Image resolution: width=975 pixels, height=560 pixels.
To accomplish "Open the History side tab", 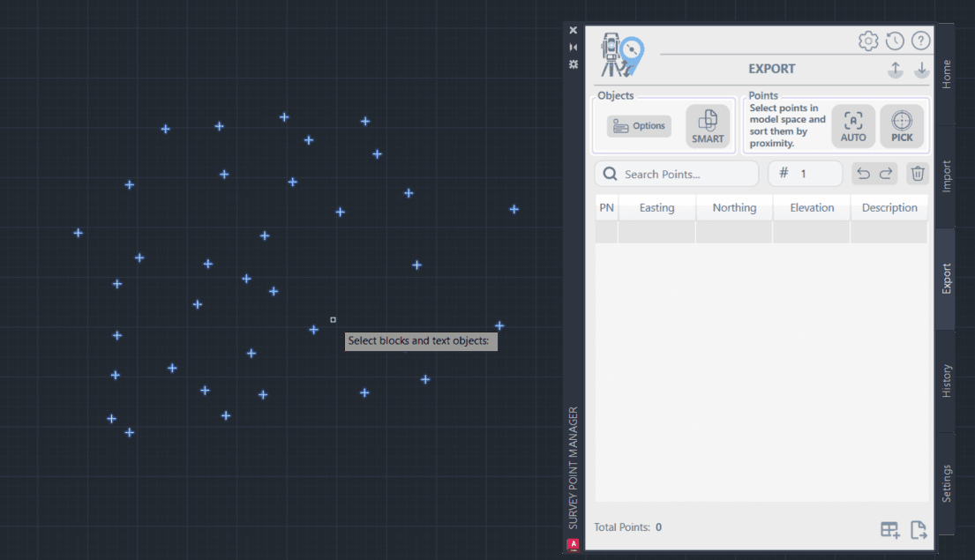I will 946,381.
